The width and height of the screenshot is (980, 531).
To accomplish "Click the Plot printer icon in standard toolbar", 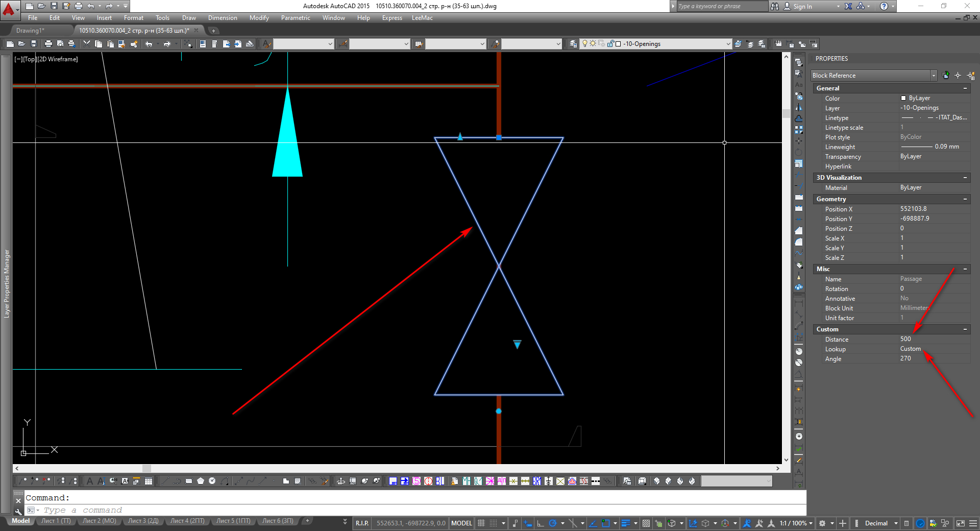I will coord(48,44).
